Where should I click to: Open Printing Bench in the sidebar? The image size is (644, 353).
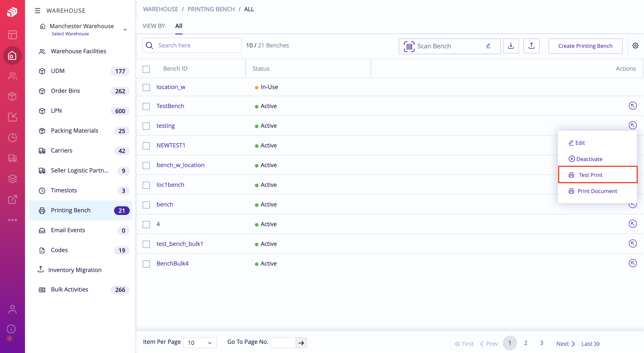(80, 211)
